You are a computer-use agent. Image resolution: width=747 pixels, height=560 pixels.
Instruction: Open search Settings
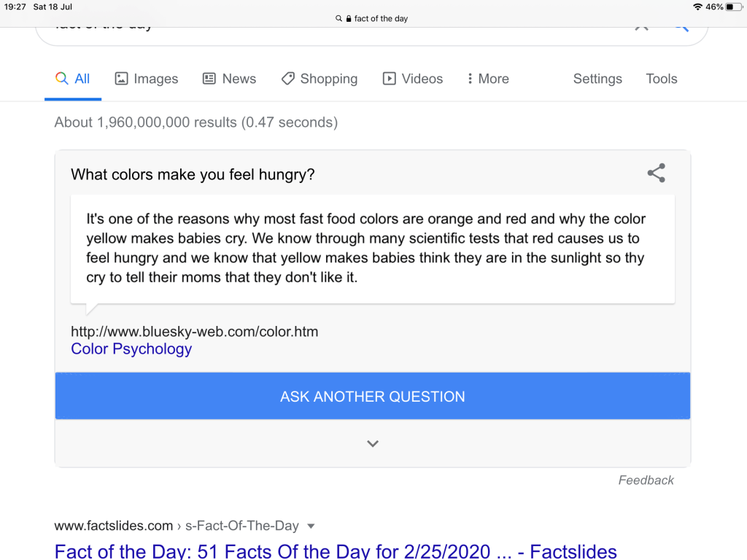coord(597,79)
